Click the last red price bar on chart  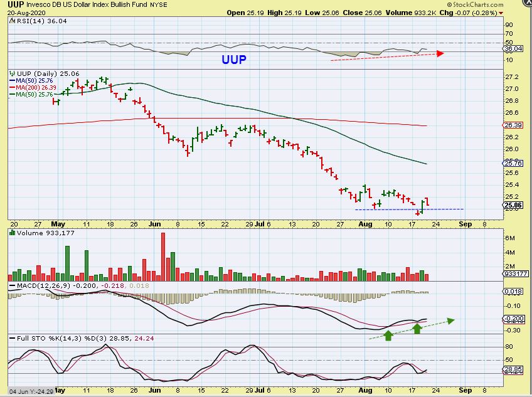pos(427,201)
